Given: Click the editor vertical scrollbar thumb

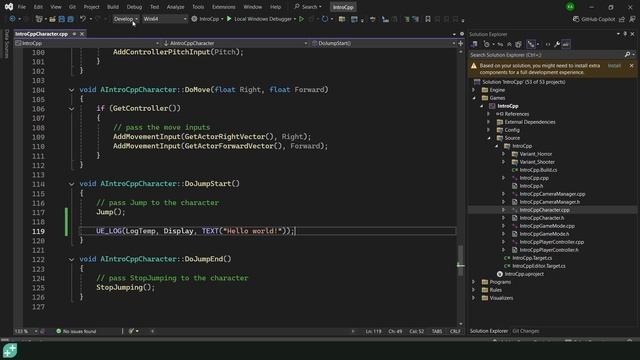Looking at the screenshot, I should pyautogui.click(x=460, y=260).
